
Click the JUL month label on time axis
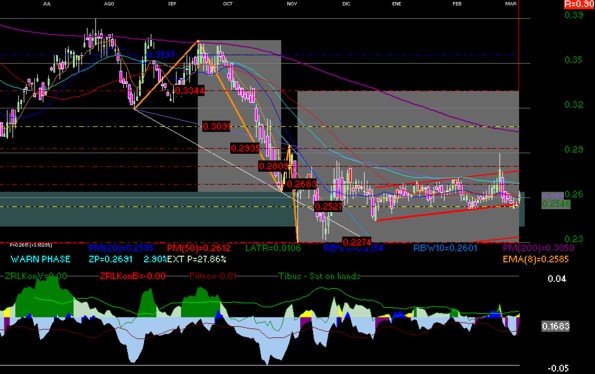tap(47, 4)
